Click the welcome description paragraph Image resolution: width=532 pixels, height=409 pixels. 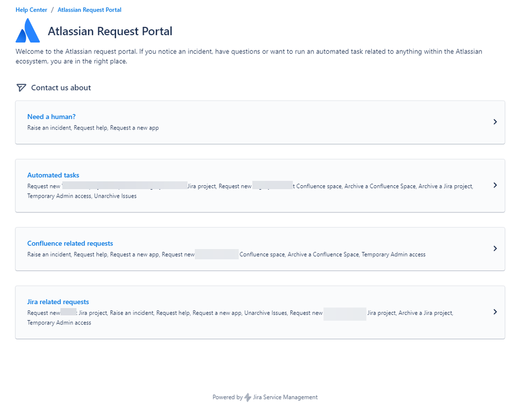coord(249,56)
